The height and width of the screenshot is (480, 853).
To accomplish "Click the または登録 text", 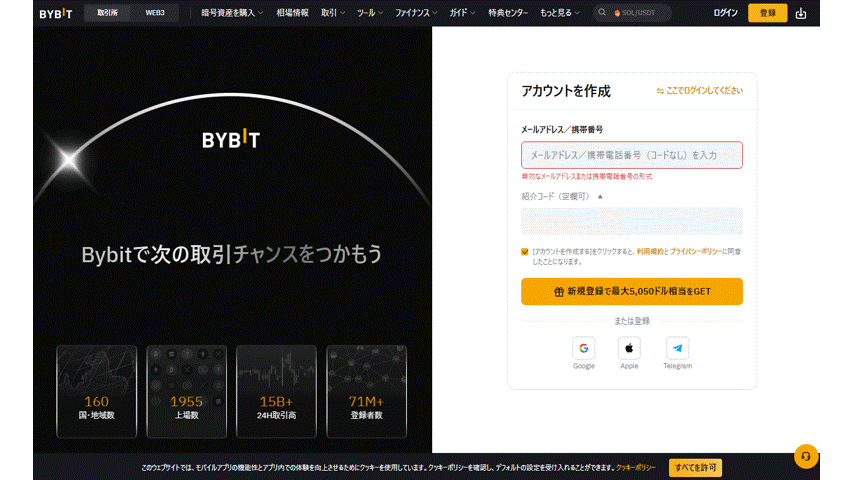I will tap(632, 321).
